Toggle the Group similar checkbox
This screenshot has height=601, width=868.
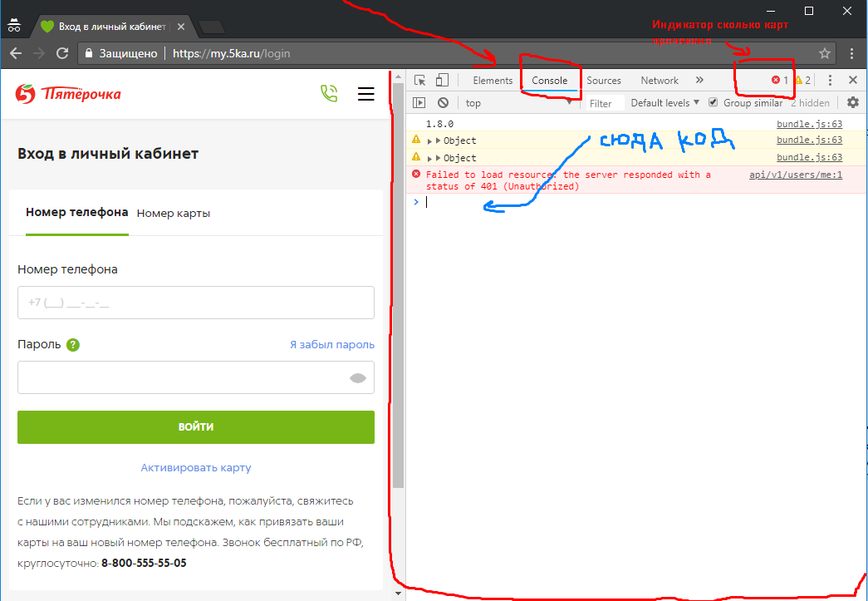pyautogui.click(x=713, y=102)
